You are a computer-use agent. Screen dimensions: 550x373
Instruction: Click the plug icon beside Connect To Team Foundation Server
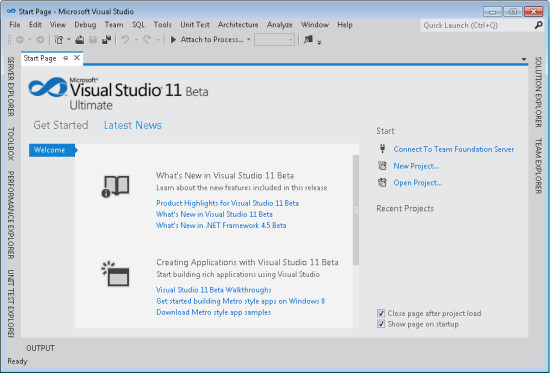tap(382, 149)
